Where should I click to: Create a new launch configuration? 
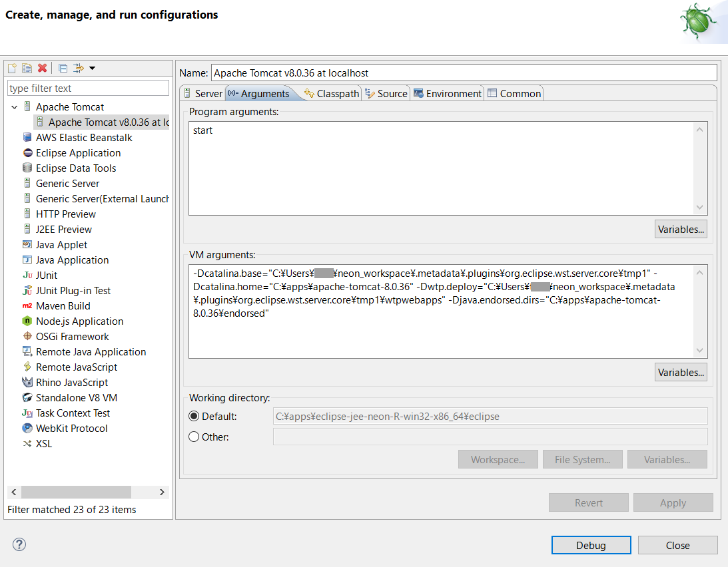tap(11, 67)
